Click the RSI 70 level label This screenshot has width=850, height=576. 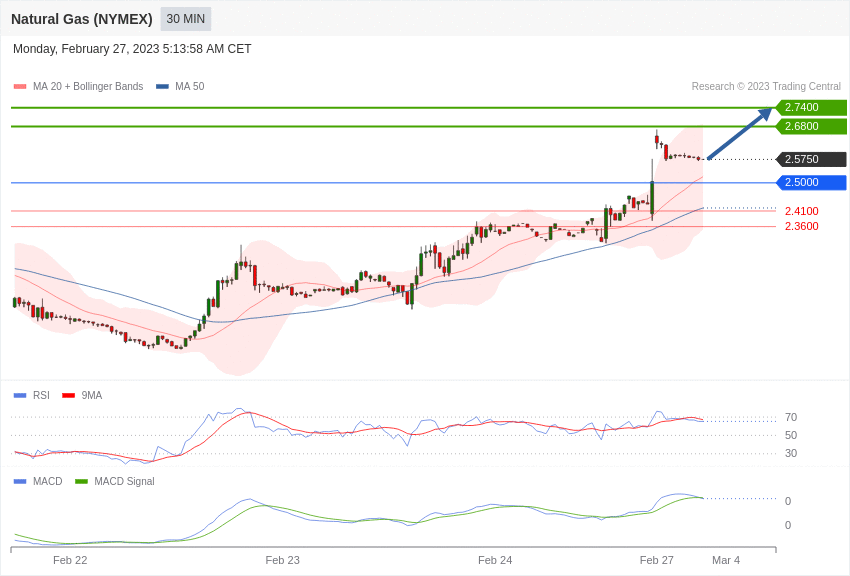790,417
